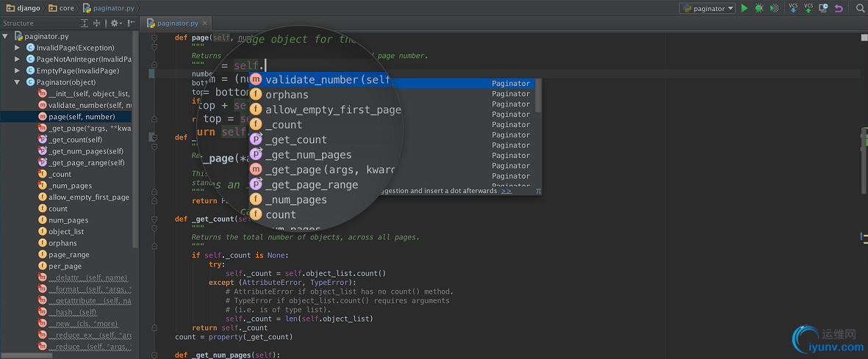Select allow_empty_first_page field in Structure
Viewport: 868px width, 359px height.
[84, 197]
